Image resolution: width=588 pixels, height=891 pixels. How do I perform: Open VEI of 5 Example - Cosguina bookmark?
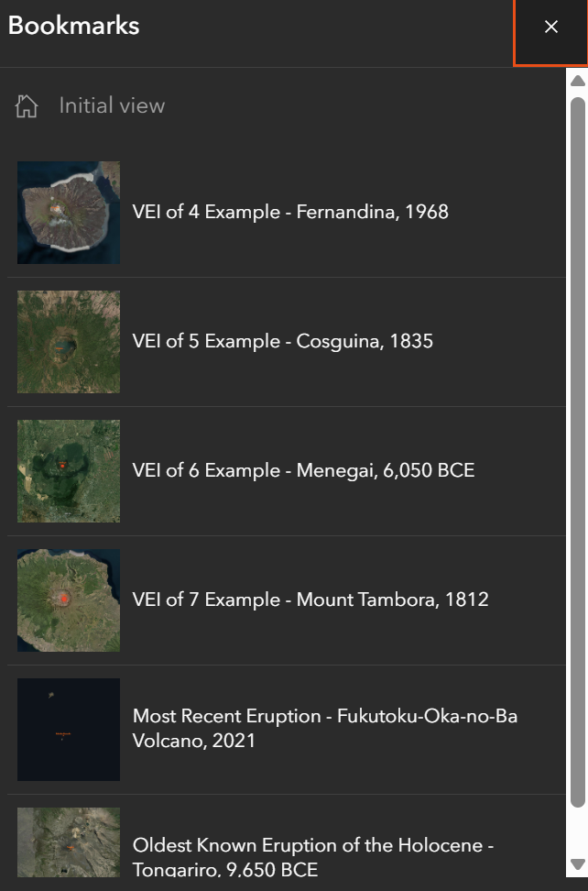point(282,342)
